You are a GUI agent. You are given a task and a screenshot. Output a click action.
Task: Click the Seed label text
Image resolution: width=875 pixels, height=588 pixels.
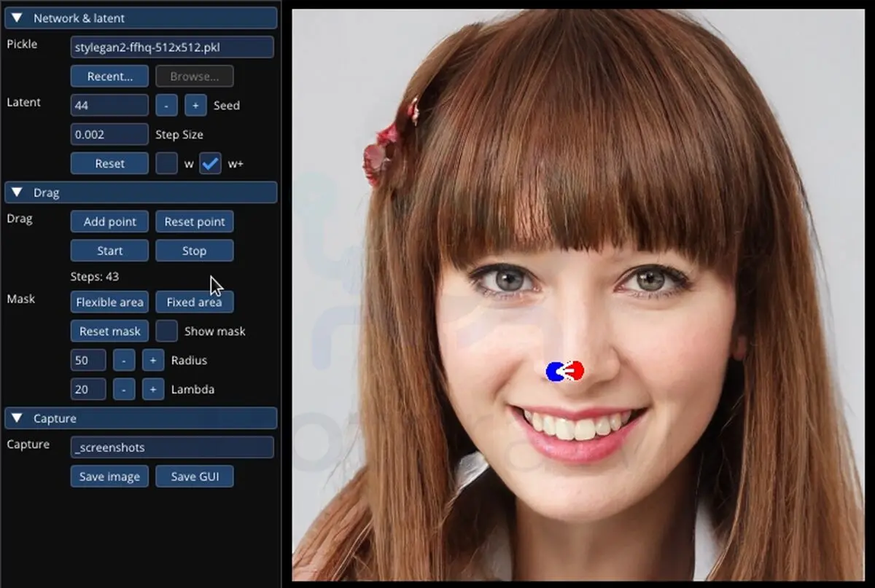click(x=227, y=106)
